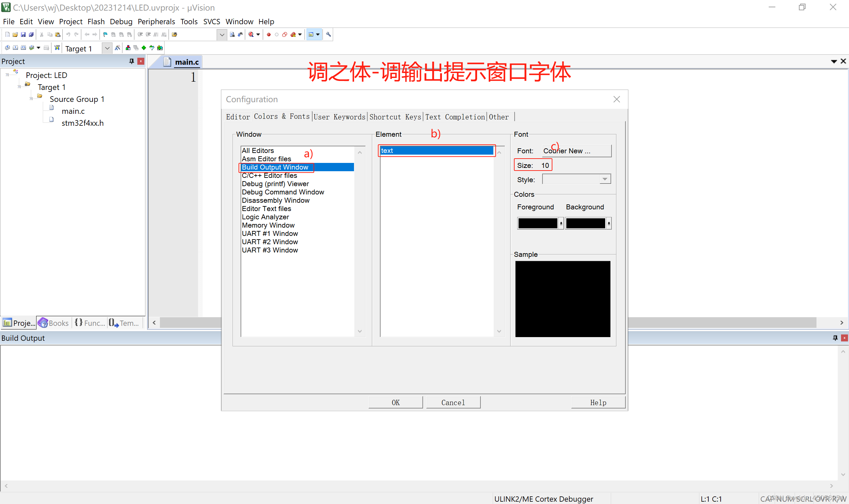849x504 pixels.
Task: Open the editor tab list dropdown arrow
Action: tap(834, 61)
